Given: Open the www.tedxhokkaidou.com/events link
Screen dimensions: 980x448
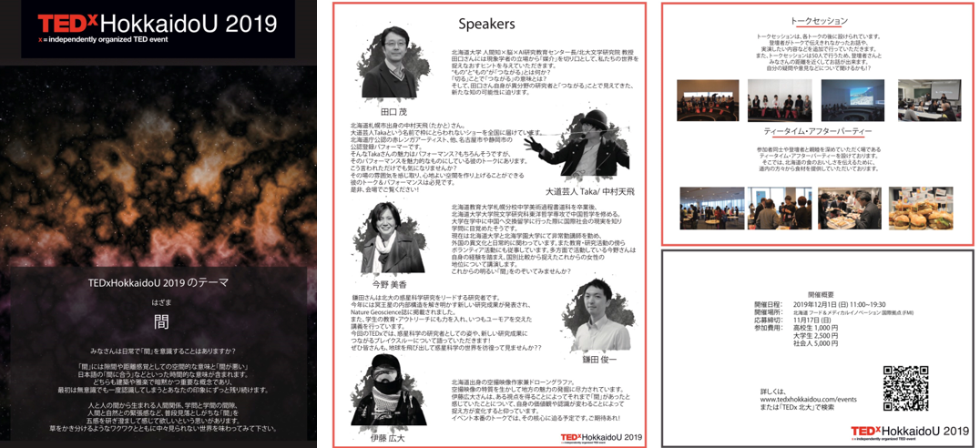Looking at the screenshot, I should [808, 399].
